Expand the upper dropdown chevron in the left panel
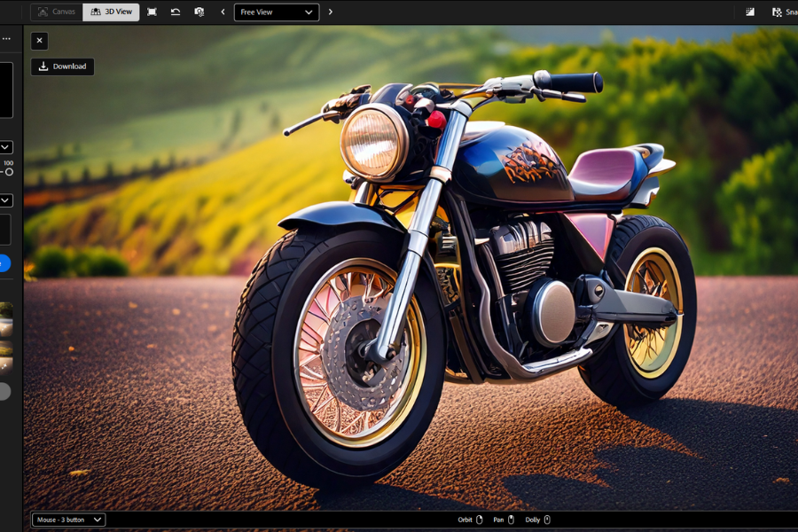This screenshot has height=532, width=798. 5,148
